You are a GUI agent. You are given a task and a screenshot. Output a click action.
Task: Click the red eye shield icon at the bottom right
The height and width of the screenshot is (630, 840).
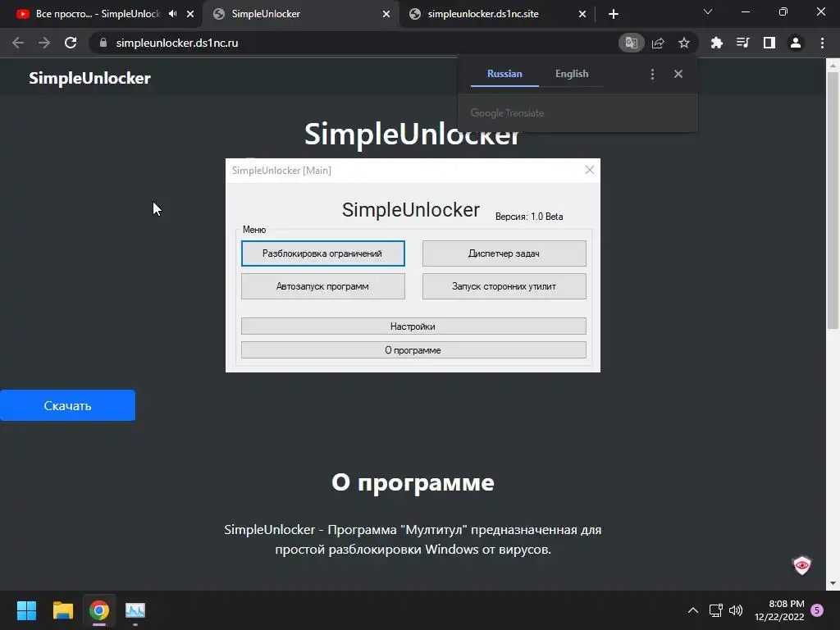(x=801, y=565)
